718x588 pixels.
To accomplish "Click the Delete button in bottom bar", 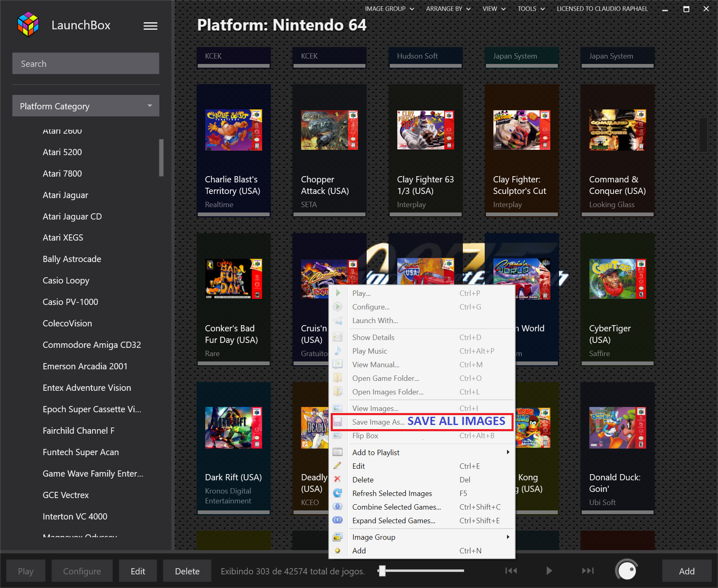I will (187, 571).
